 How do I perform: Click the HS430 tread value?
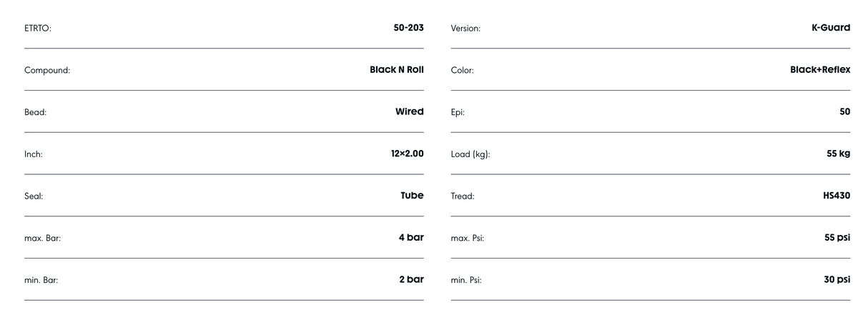pos(837,195)
